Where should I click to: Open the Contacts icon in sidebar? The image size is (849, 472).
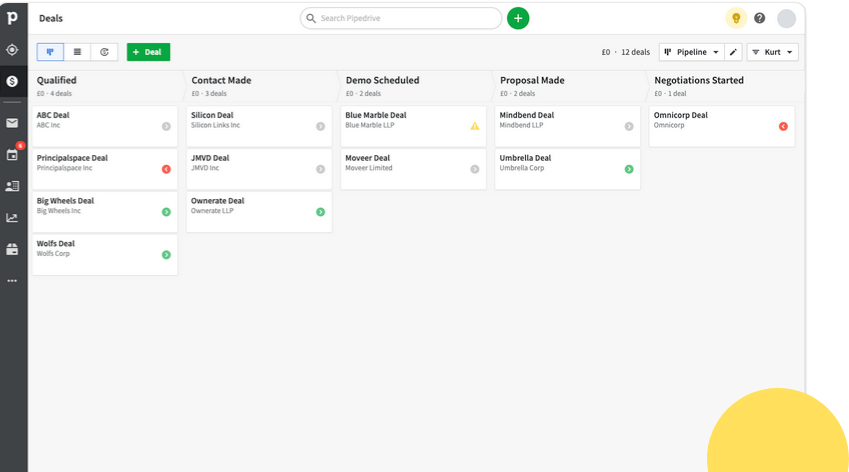coord(12,186)
